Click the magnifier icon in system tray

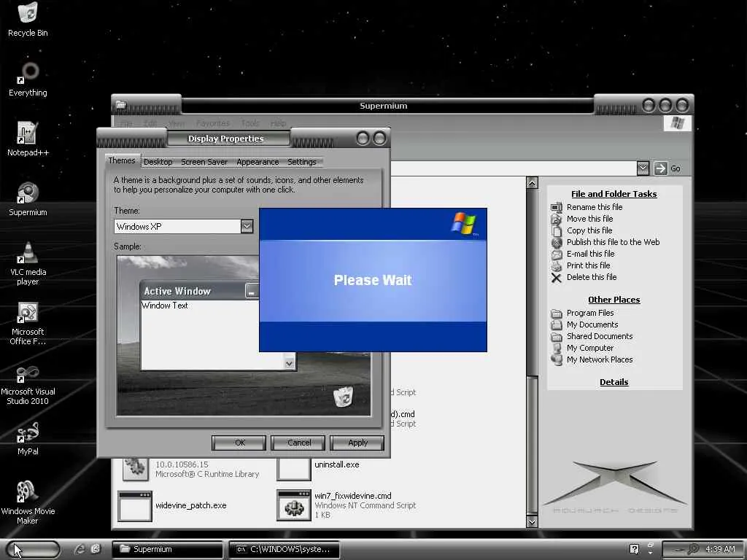point(694,549)
